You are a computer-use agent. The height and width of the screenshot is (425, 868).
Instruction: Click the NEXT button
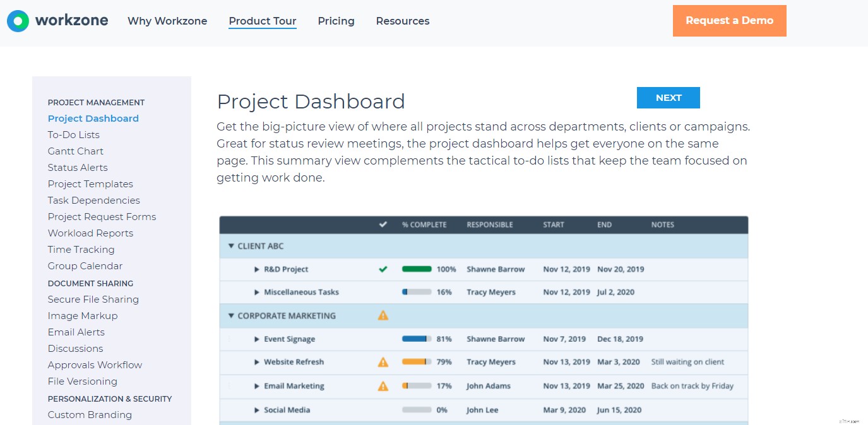pyautogui.click(x=668, y=97)
